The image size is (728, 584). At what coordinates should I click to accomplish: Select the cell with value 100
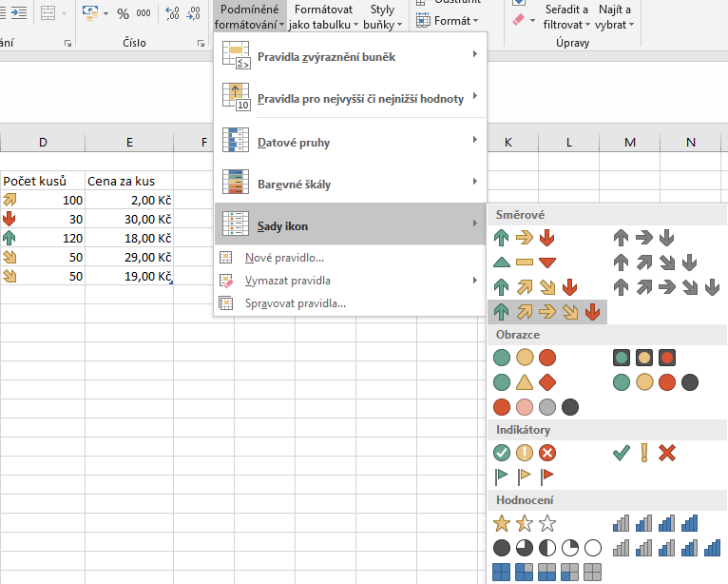pos(43,200)
